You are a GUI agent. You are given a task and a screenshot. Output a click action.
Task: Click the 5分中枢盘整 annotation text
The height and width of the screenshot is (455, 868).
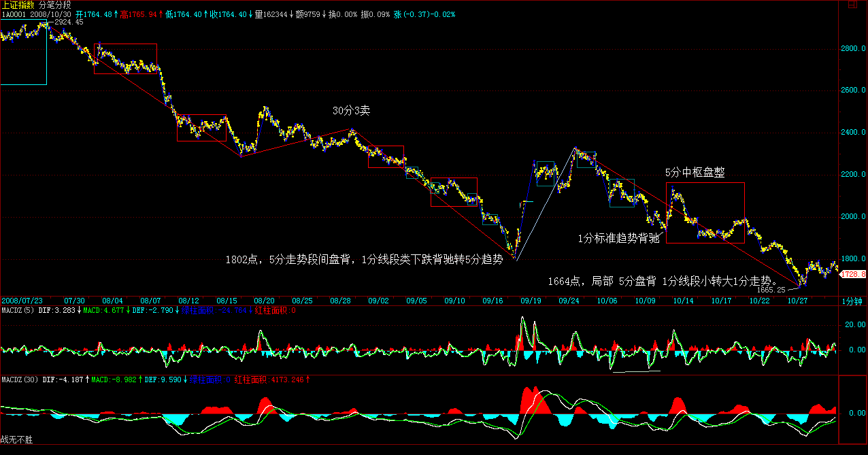coord(695,173)
